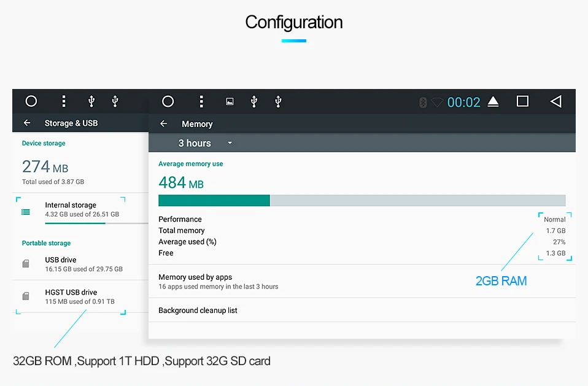
Task: Click the Normal performance value
Action: pos(555,220)
